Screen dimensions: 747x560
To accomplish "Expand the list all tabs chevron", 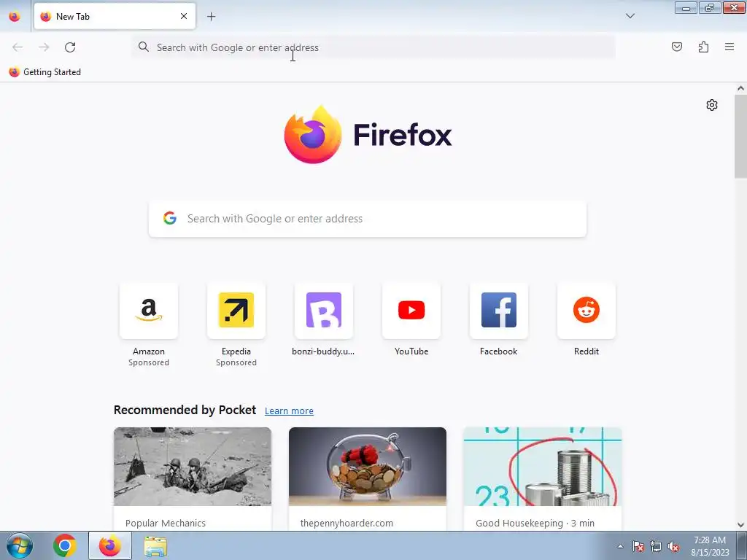I will pos(630,16).
